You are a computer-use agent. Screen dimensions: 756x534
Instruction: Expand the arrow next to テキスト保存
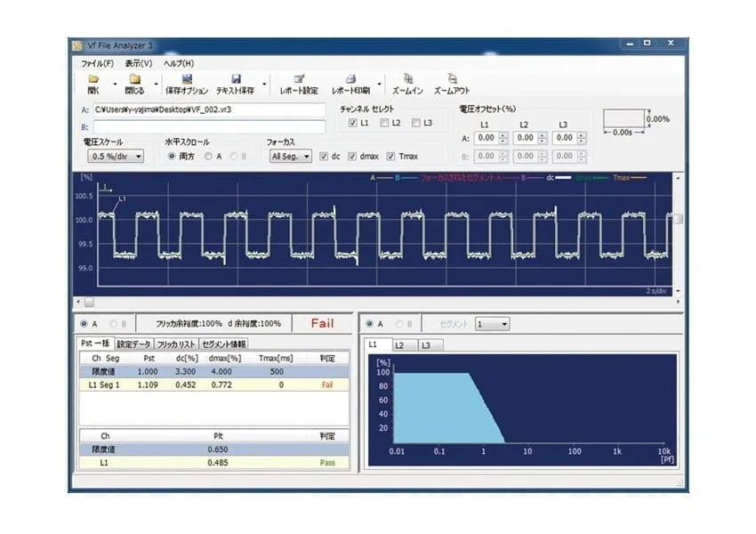(264, 84)
